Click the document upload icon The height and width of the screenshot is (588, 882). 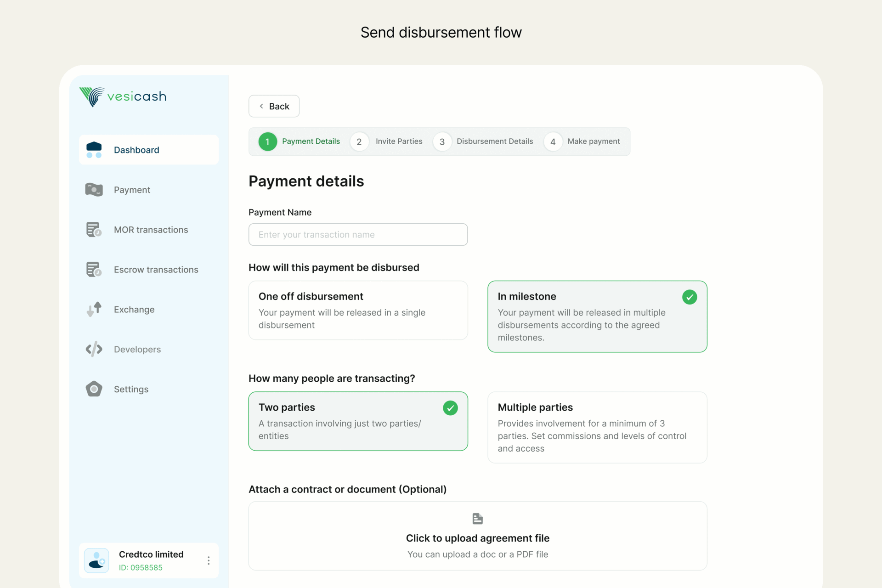(x=477, y=519)
